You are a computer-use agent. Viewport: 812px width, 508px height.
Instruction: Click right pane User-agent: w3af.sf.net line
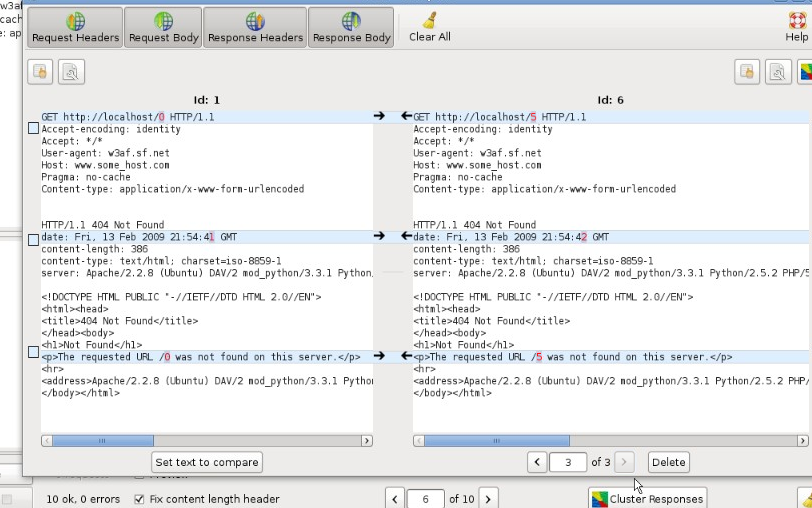click(477, 153)
